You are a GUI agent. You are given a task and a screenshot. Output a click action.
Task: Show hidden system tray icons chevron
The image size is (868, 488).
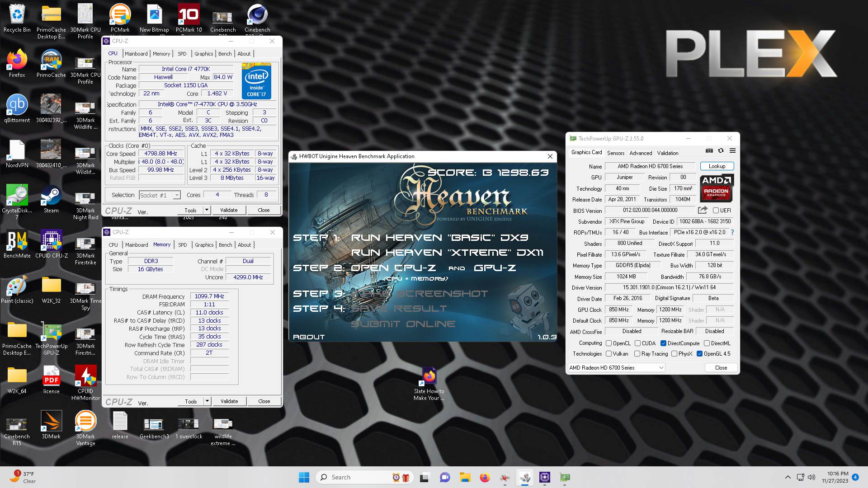(788, 477)
